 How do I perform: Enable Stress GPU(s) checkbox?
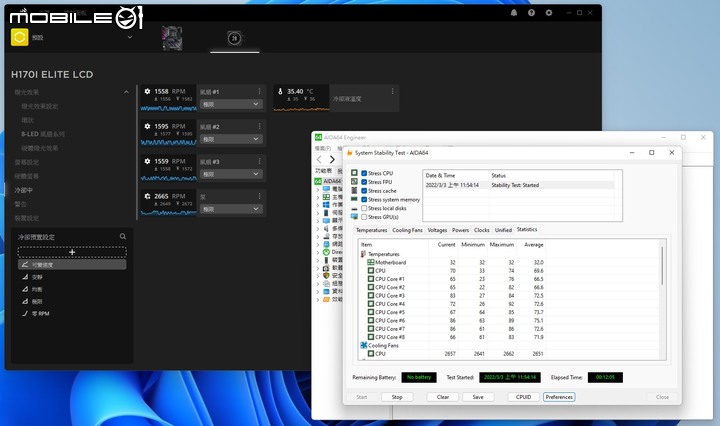(x=364, y=217)
